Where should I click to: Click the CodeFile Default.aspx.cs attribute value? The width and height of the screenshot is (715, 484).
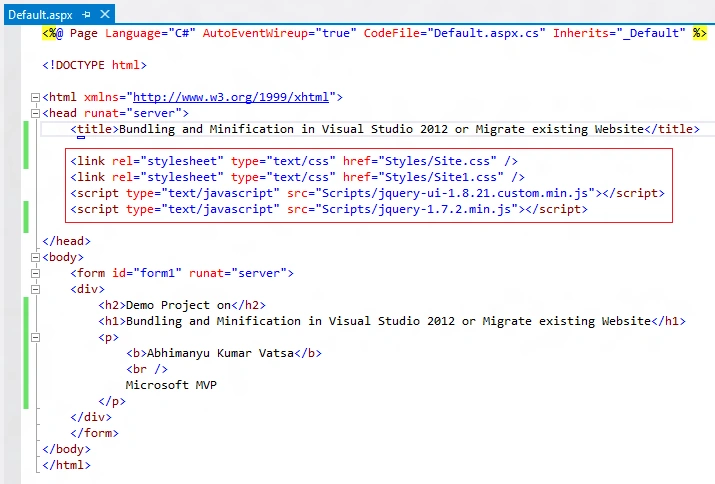point(486,33)
